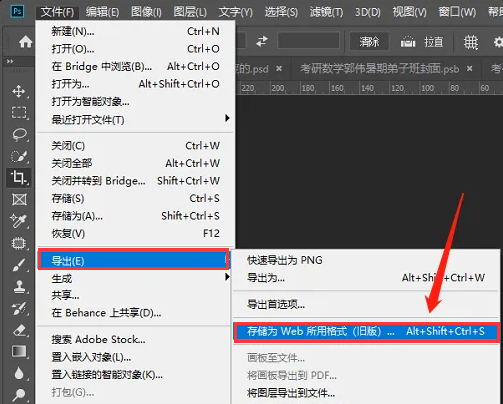Open the 文字(Y) menu

coord(236,12)
